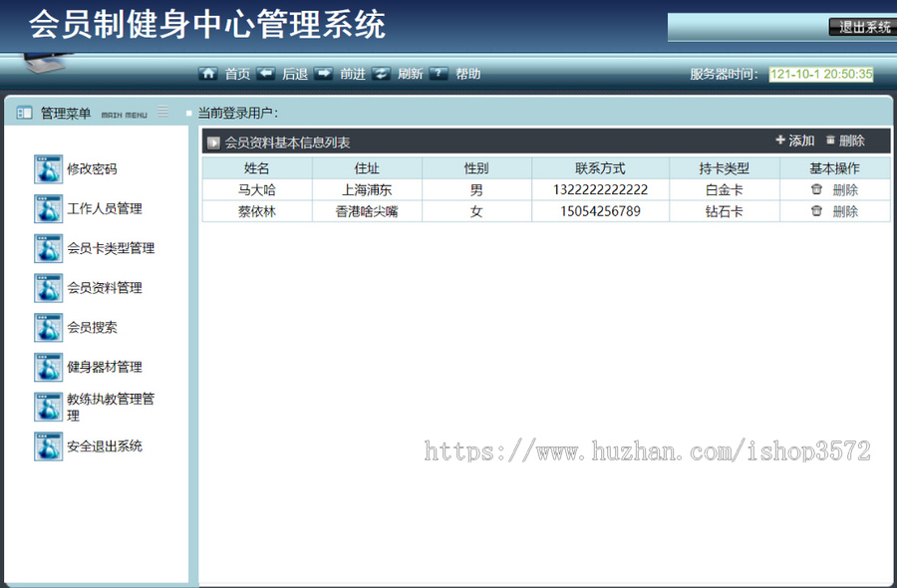The width and height of the screenshot is (897, 588).
Task: Click address cell 香港啥尖嘴
Action: pos(367,211)
